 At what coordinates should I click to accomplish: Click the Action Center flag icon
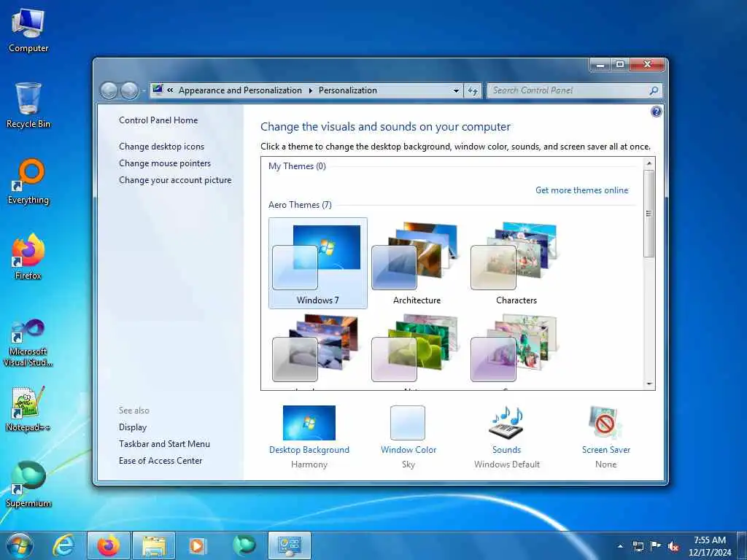(656, 546)
